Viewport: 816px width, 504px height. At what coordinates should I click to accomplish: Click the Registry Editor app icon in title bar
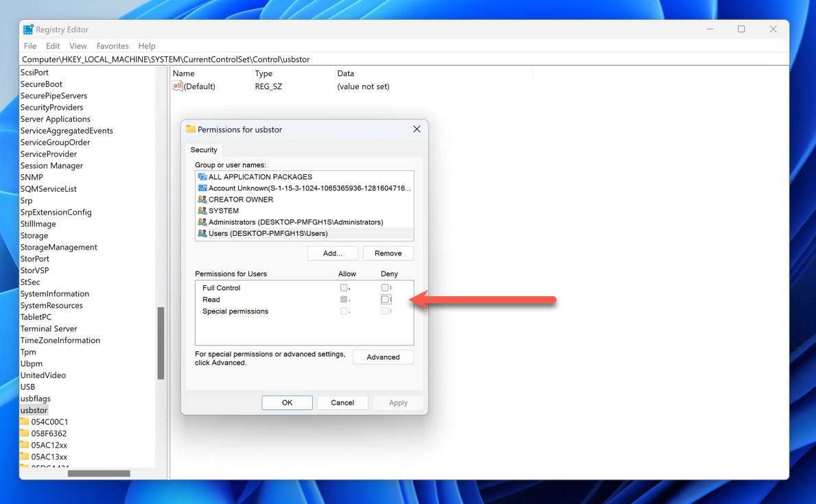28,29
